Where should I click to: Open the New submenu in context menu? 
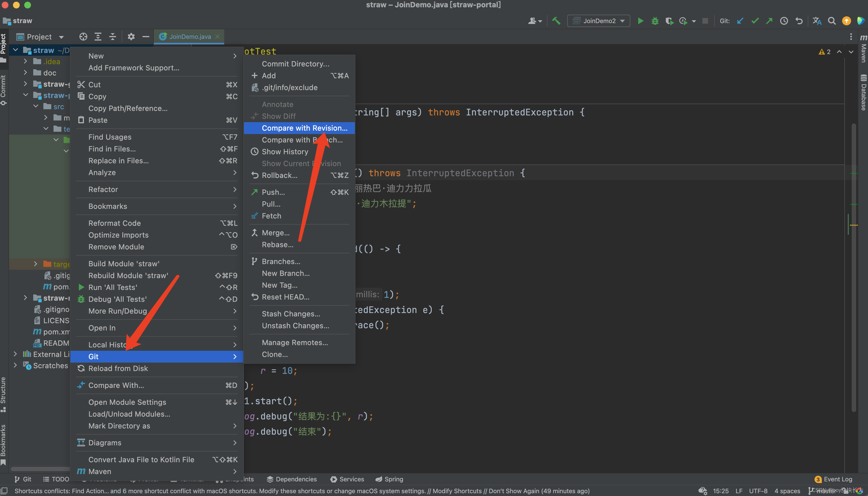coord(157,56)
